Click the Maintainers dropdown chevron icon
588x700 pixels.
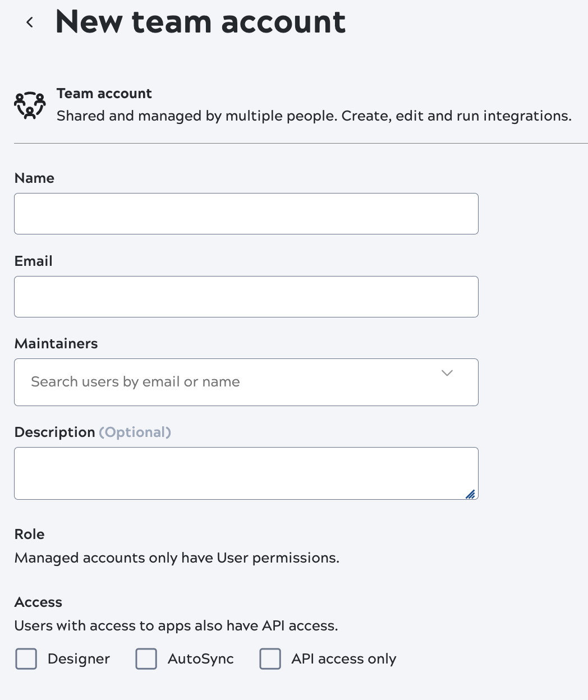coord(447,373)
